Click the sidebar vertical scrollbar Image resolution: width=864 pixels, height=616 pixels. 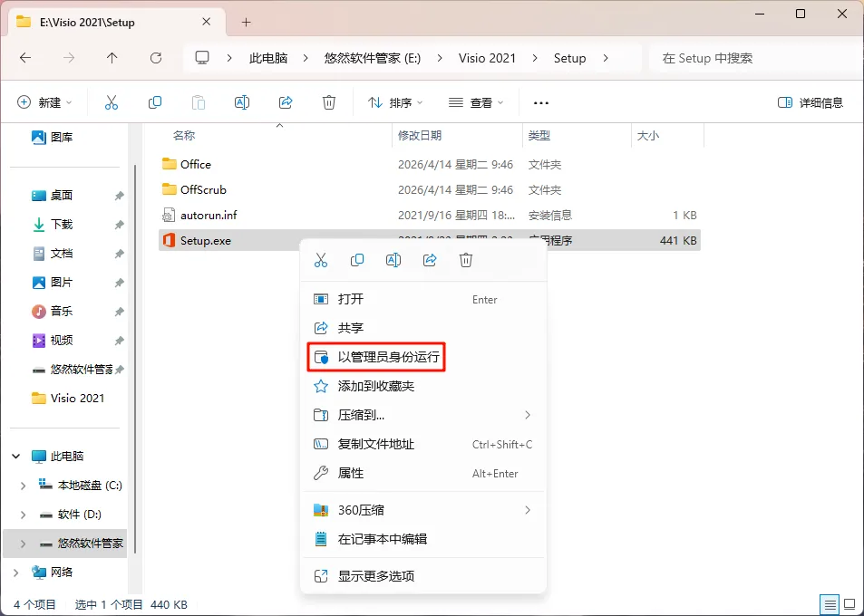click(x=135, y=358)
